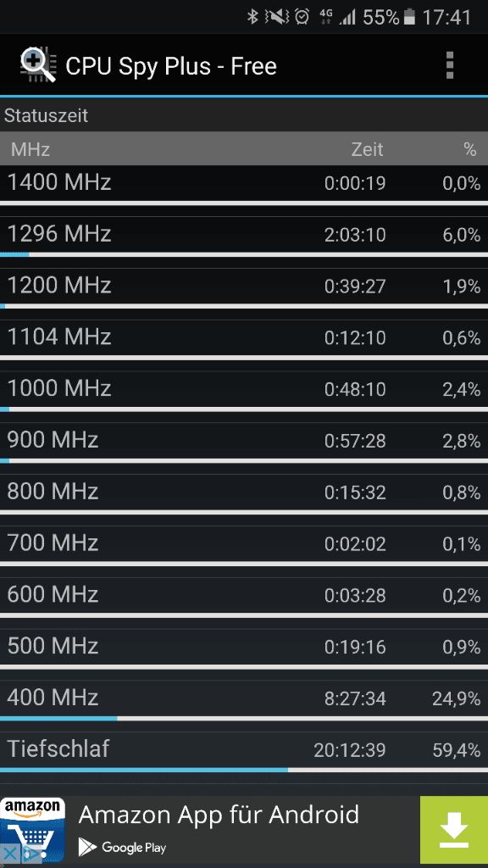Open the three-dot overflow menu
Screen dimensions: 488x868
pyautogui.click(x=449, y=66)
